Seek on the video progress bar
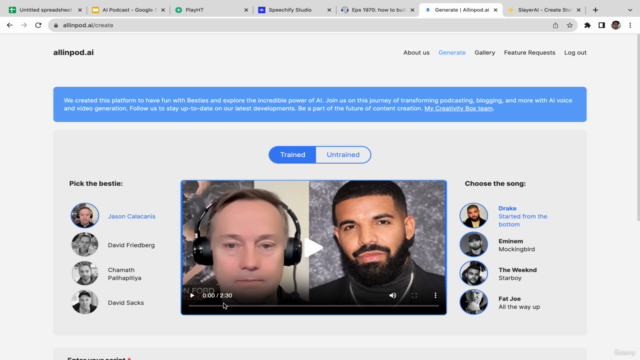Viewport: 640px width, 360px height. tap(313, 306)
